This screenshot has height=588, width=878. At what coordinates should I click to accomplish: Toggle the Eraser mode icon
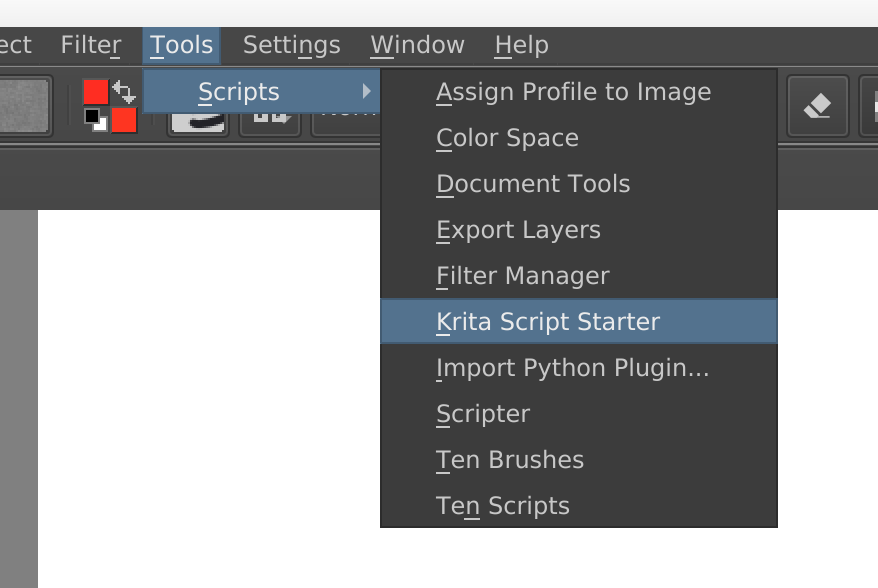tap(817, 105)
